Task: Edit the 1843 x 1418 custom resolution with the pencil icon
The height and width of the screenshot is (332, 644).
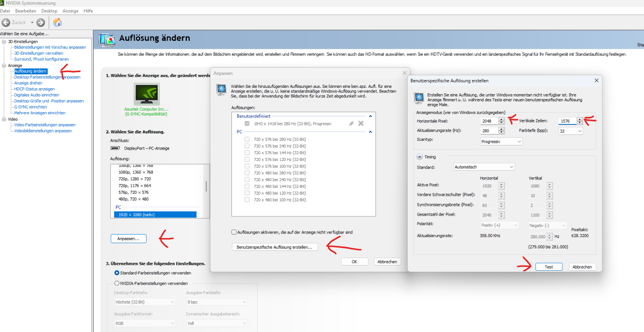Action: pyautogui.click(x=351, y=124)
